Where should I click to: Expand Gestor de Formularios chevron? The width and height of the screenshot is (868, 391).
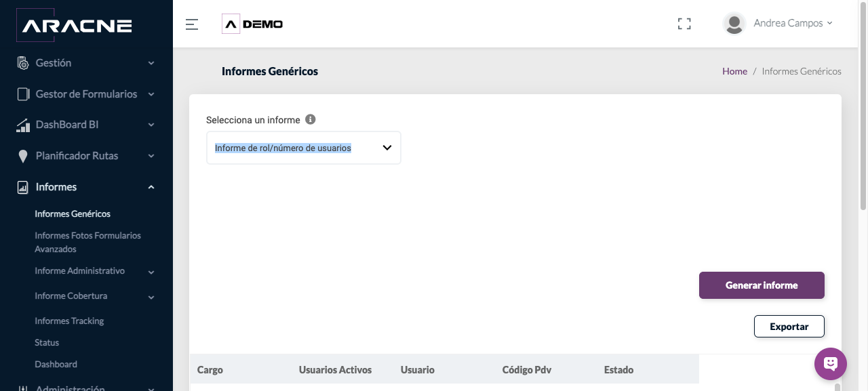coord(151,94)
